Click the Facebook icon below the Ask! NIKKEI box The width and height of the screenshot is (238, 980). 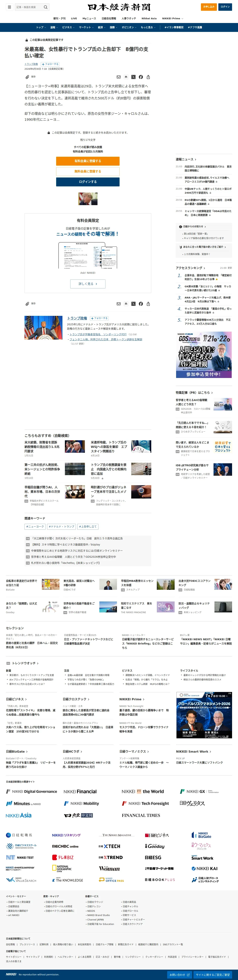[x=141, y=304]
